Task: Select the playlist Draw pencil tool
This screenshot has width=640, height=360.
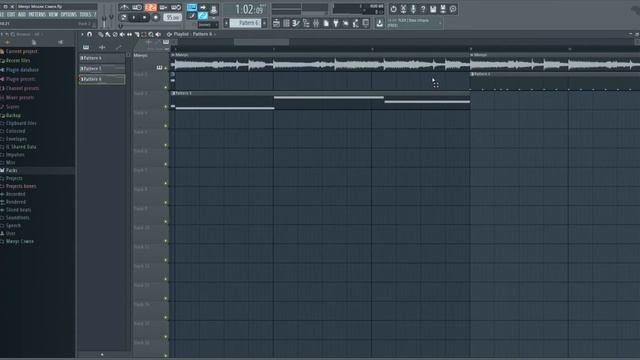Action: coord(101,34)
